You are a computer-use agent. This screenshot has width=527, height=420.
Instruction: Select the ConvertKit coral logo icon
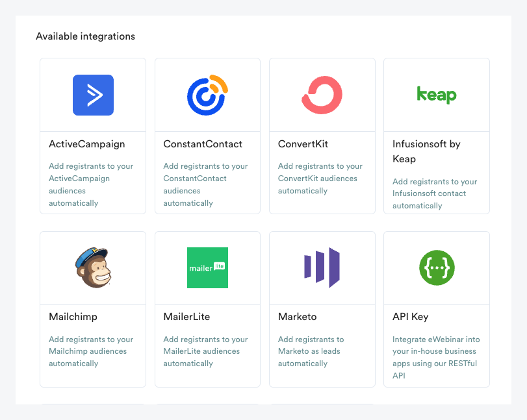pyautogui.click(x=322, y=95)
